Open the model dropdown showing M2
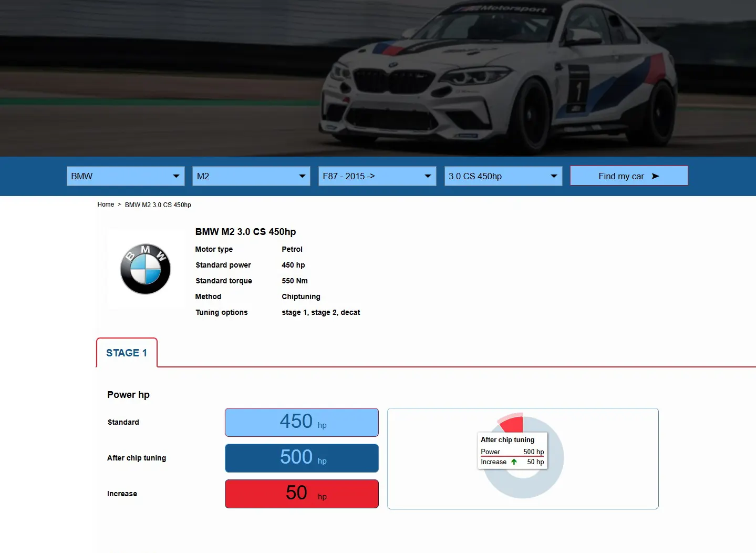The width and height of the screenshot is (756, 553). (x=251, y=176)
